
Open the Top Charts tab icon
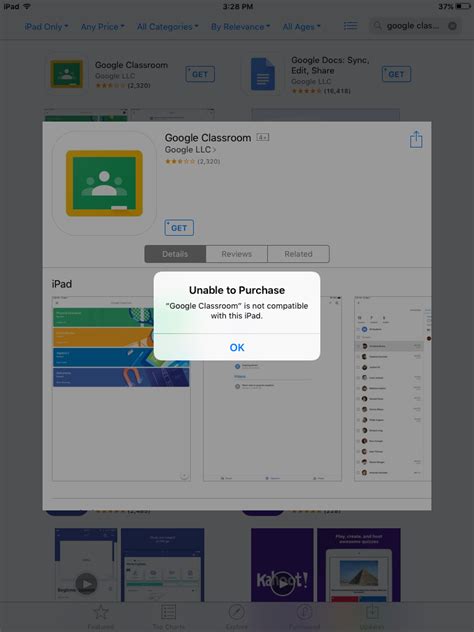pos(168,617)
